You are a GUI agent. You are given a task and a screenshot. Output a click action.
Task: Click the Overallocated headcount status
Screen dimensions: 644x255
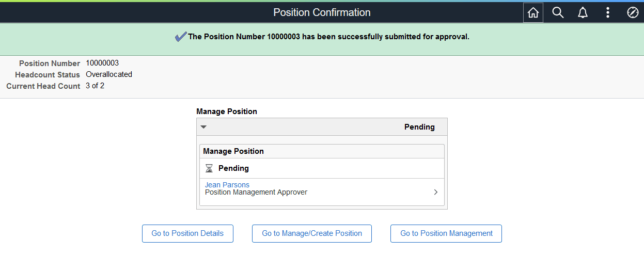(109, 74)
